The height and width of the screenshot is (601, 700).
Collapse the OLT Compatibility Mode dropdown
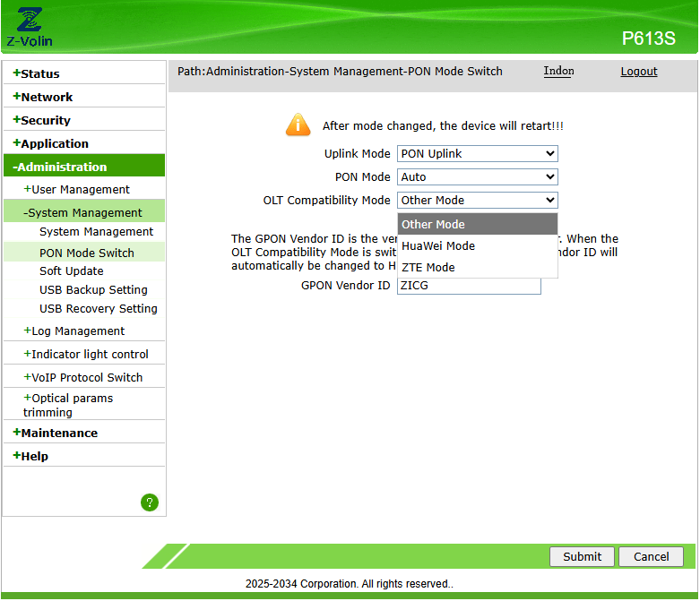click(x=477, y=200)
